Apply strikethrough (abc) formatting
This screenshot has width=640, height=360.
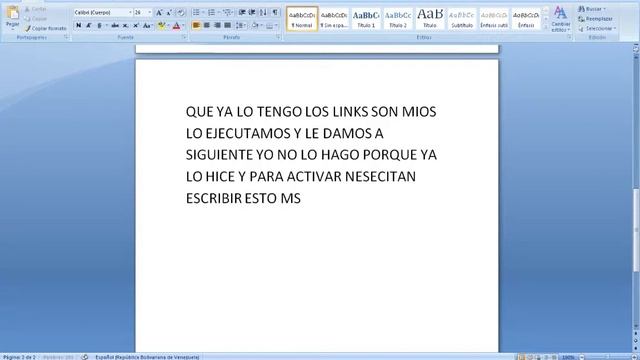click(x=115, y=26)
